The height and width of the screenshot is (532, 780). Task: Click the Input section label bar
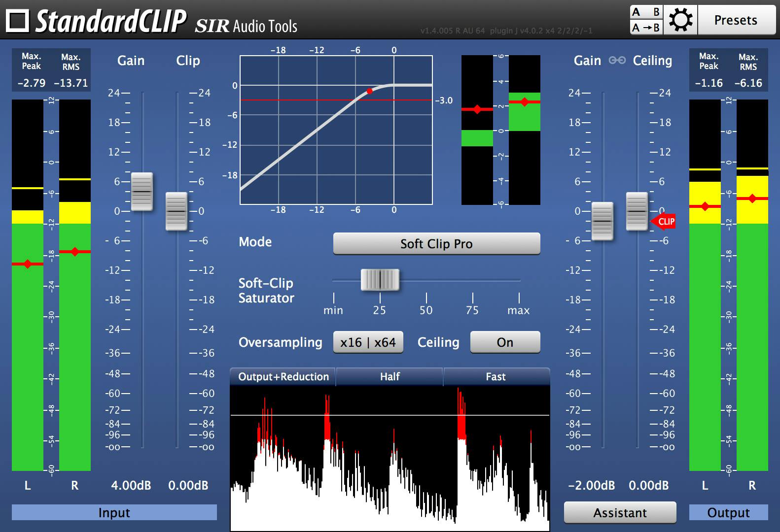tap(114, 512)
